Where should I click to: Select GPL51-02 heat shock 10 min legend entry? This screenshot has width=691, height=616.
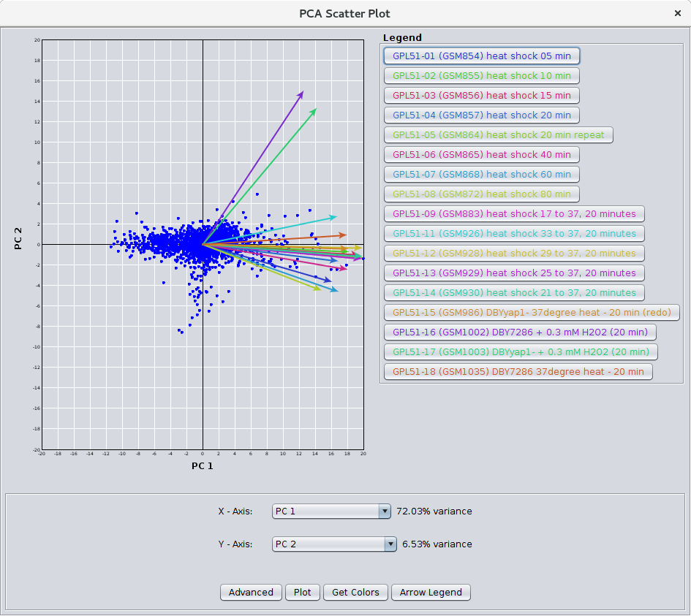click(481, 76)
